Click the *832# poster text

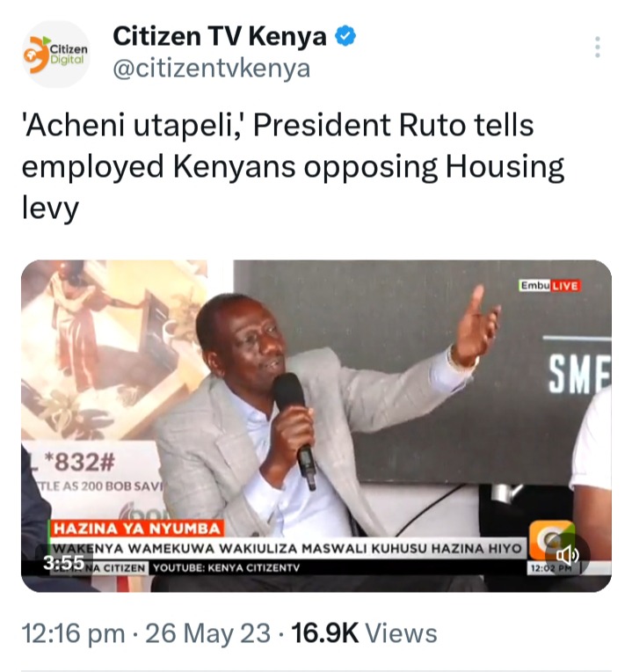[x=80, y=462]
